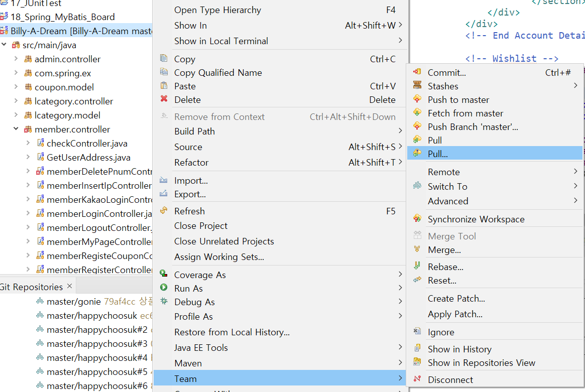Open the Advanced submenu
Screen dimensions: 585x392
pos(495,201)
